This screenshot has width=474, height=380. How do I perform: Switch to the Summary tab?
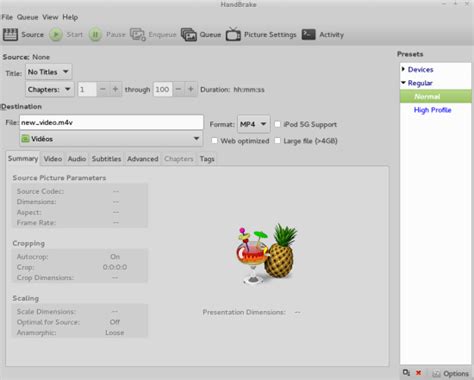(23, 159)
